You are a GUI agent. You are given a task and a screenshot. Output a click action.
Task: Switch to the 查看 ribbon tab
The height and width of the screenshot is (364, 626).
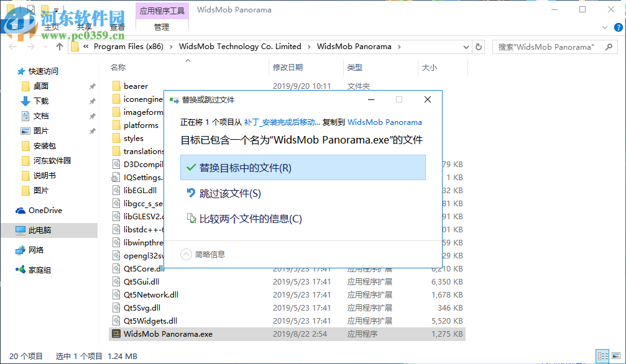pos(118,27)
